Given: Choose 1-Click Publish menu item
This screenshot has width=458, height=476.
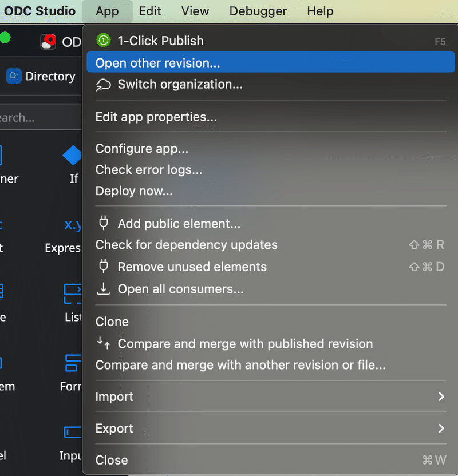Looking at the screenshot, I should (271, 41).
